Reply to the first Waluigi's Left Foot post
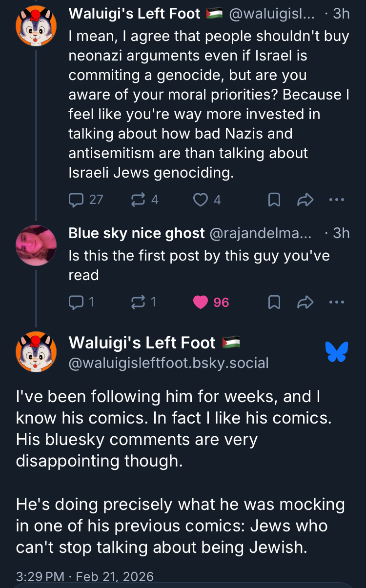This screenshot has width=366, height=588. click(x=77, y=199)
